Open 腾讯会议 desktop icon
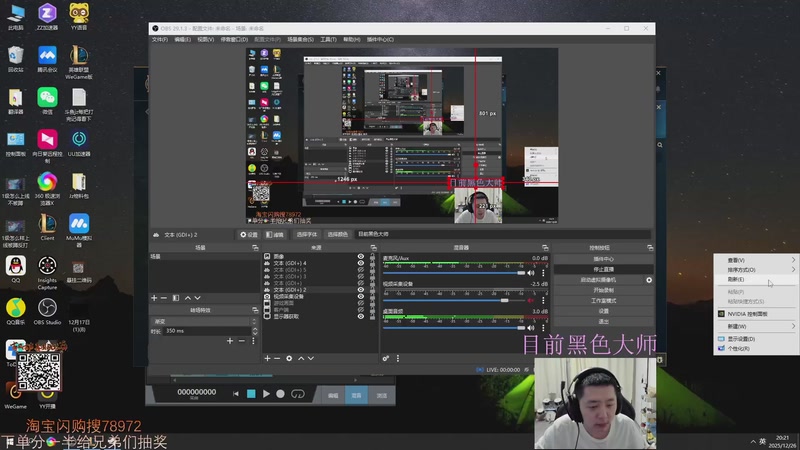The width and height of the screenshot is (800, 450). pos(47,59)
